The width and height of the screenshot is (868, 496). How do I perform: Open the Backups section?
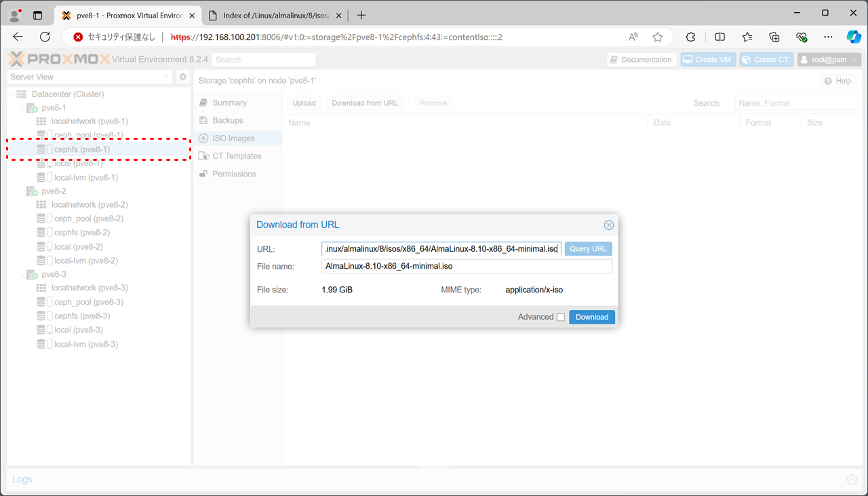227,120
